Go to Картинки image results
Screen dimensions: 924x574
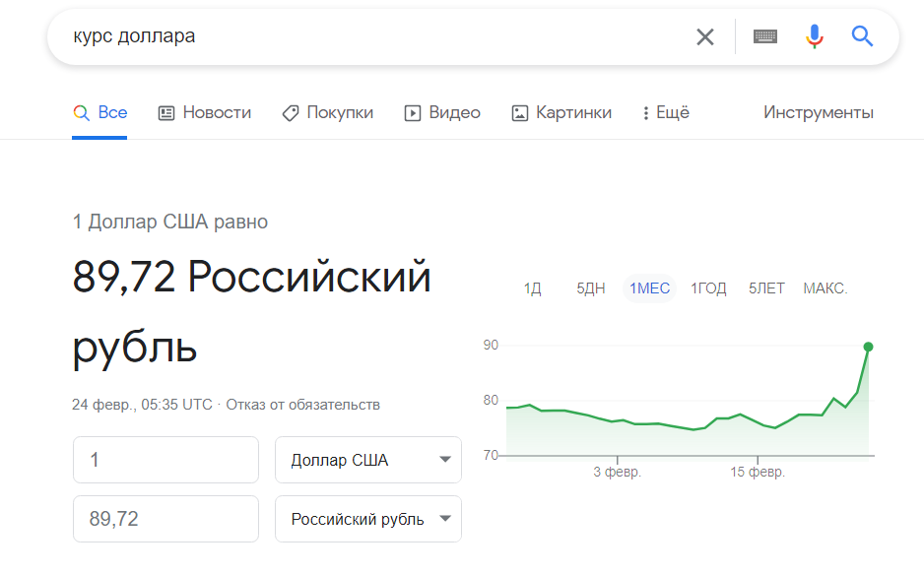(x=561, y=113)
